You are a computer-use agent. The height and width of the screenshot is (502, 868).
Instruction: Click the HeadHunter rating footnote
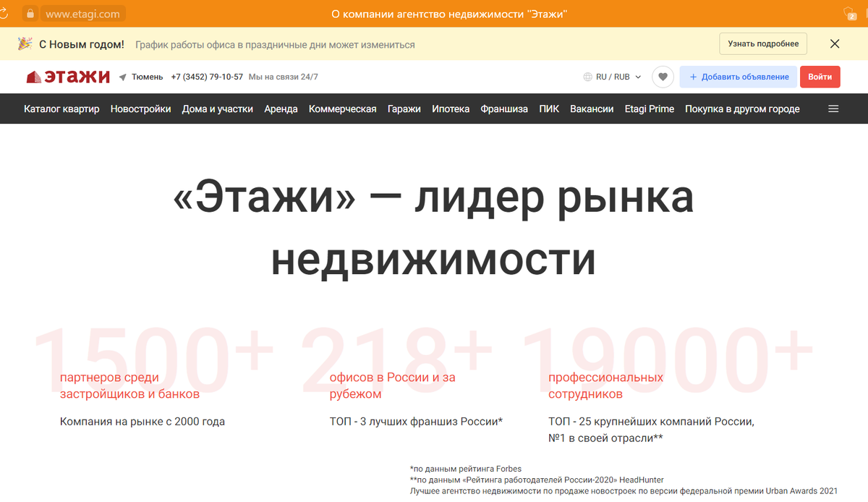coord(537,480)
